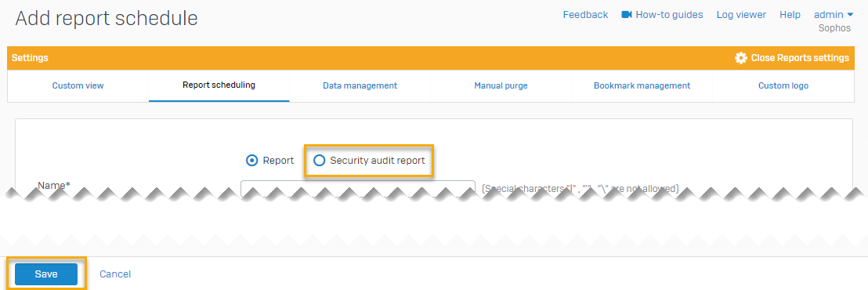868x290 pixels.
Task: Open the Feedback link
Action: [x=585, y=15]
